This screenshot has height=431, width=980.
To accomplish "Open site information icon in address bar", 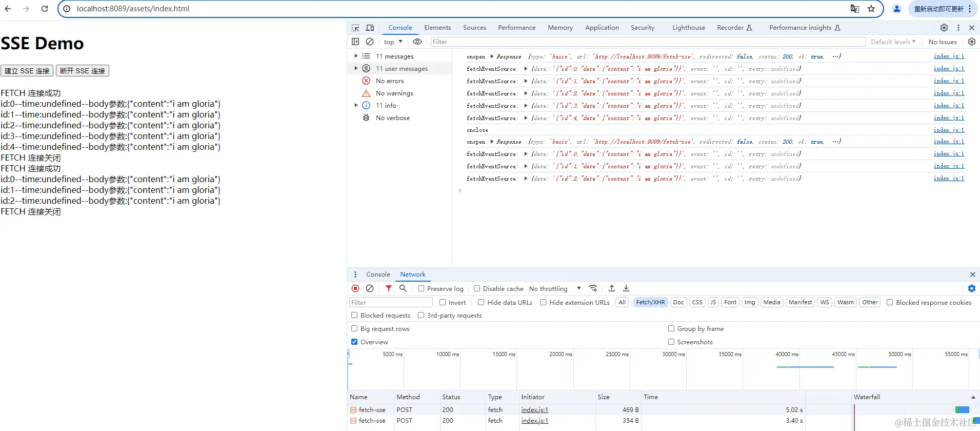I will coord(67,9).
